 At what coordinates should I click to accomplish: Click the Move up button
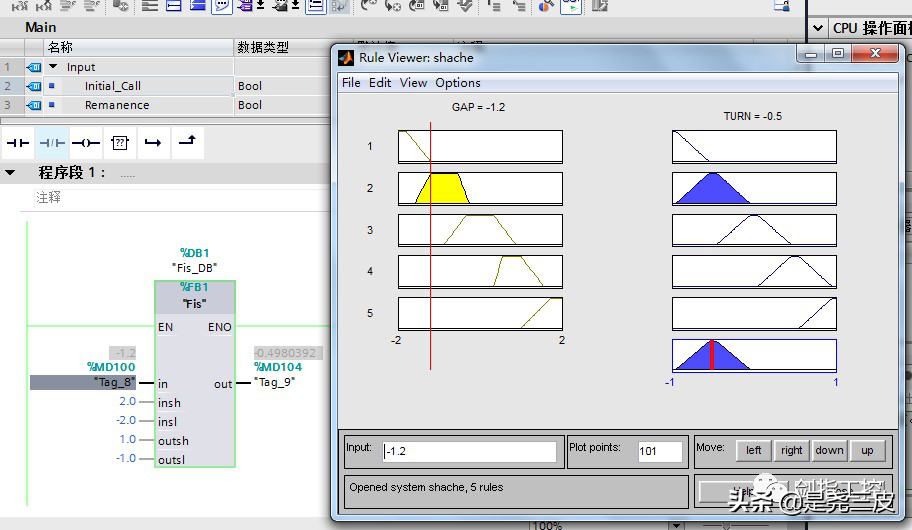pos(867,450)
